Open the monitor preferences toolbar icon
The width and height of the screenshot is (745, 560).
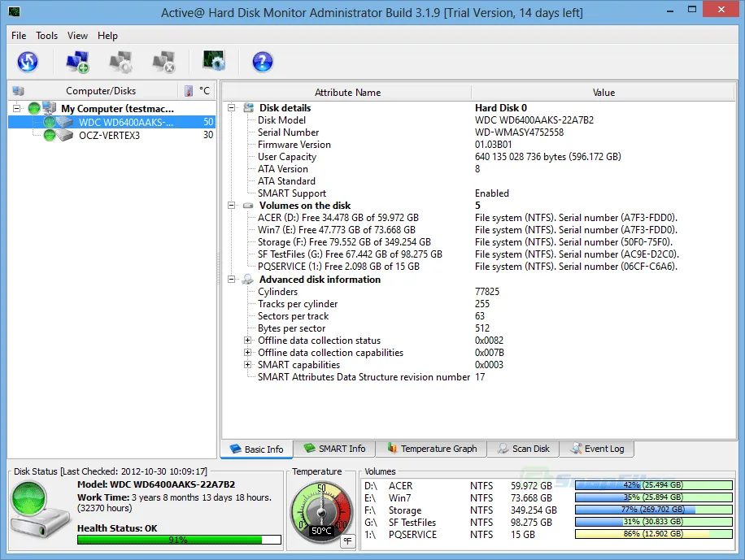(214, 61)
